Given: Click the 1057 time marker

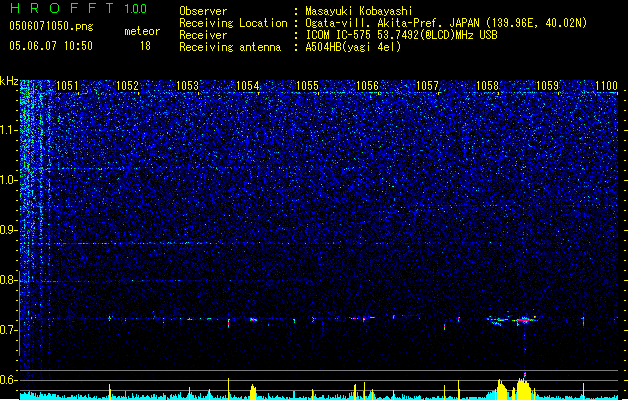Looking at the screenshot, I should 428,86.
